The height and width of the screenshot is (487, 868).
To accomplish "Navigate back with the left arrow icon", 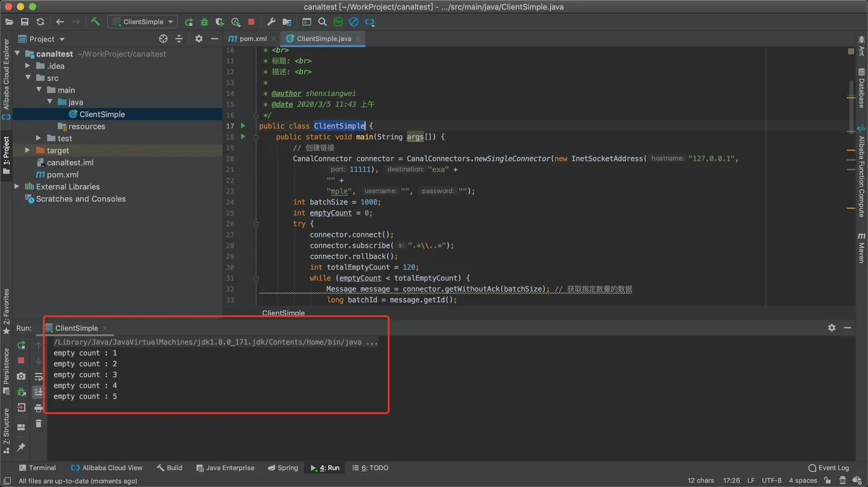I will tap(60, 22).
